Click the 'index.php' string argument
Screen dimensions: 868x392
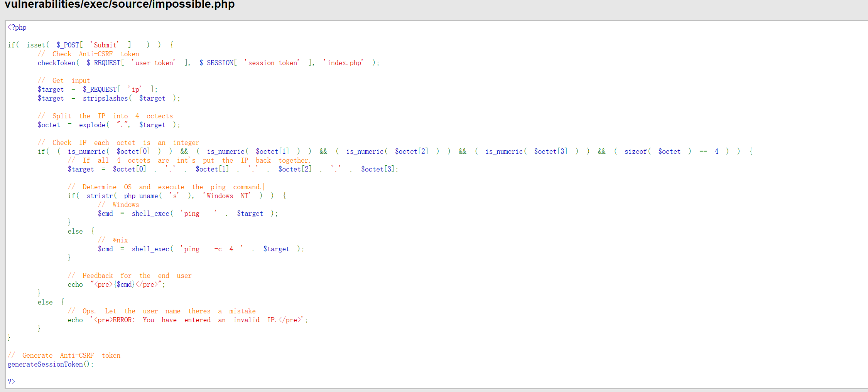(x=344, y=63)
